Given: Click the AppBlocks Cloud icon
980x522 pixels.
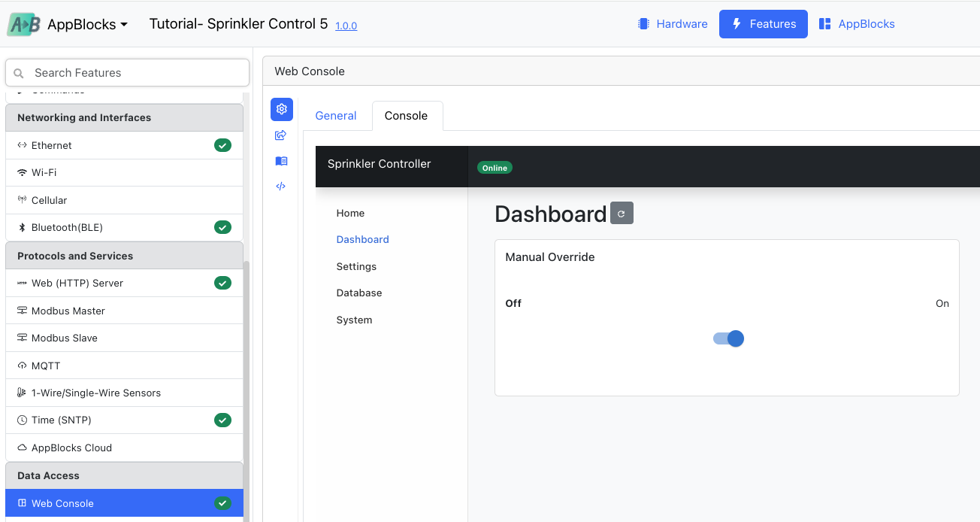Looking at the screenshot, I should pyautogui.click(x=22, y=448).
